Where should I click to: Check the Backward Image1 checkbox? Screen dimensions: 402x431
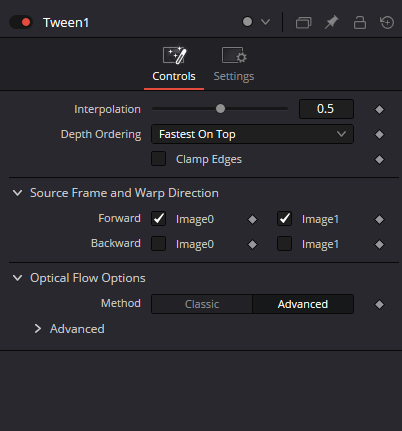point(284,244)
